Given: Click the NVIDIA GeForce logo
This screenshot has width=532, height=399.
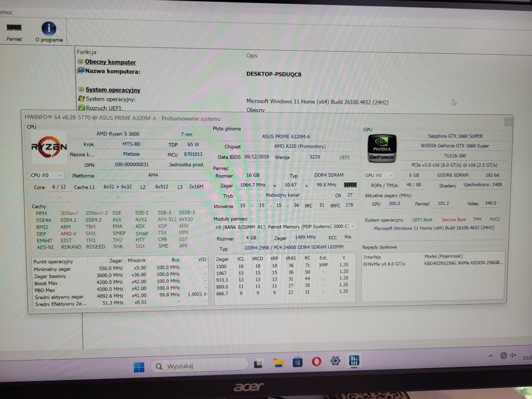Looking at the screenshot, I should click(x=382, y=148).
